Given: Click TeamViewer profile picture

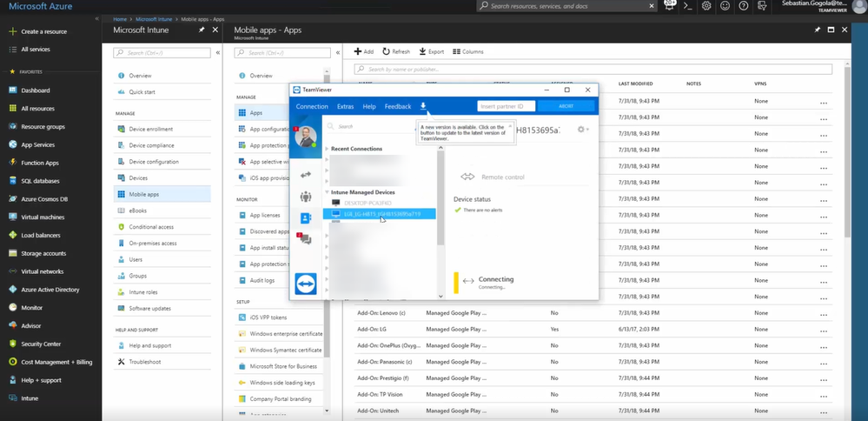Looking at the screenshot, I should [306, 137].
